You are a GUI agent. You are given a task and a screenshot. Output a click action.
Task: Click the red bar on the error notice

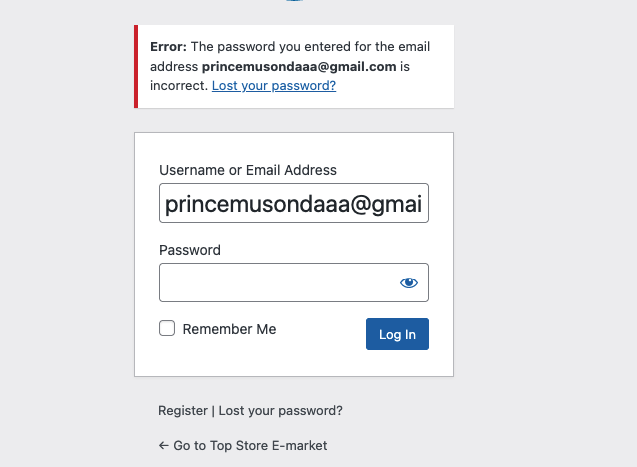[136, 67]
